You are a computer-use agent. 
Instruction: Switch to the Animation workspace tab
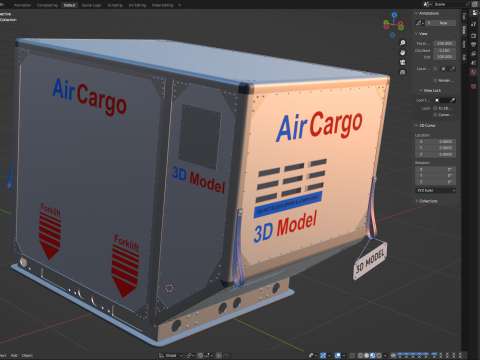coord(22,5)
